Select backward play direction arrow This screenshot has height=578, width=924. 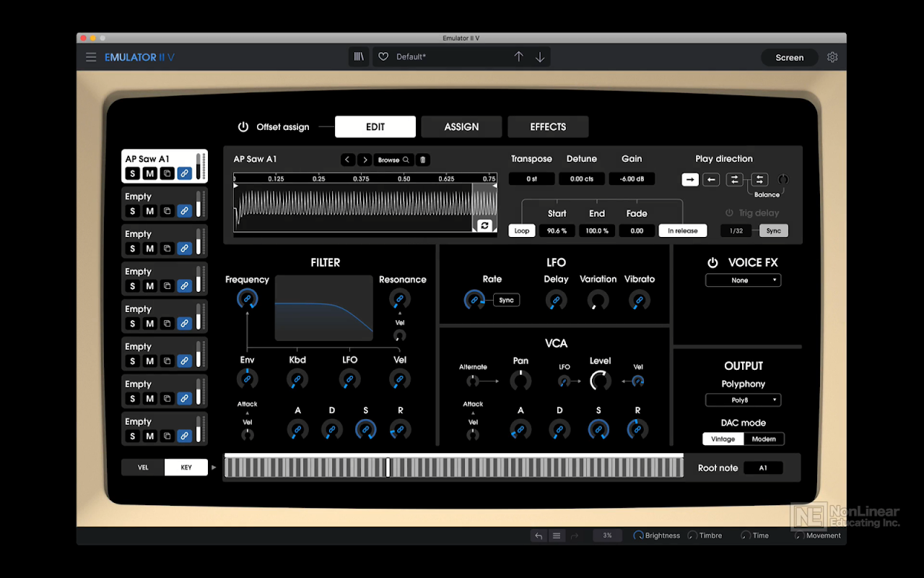[711, 179]
